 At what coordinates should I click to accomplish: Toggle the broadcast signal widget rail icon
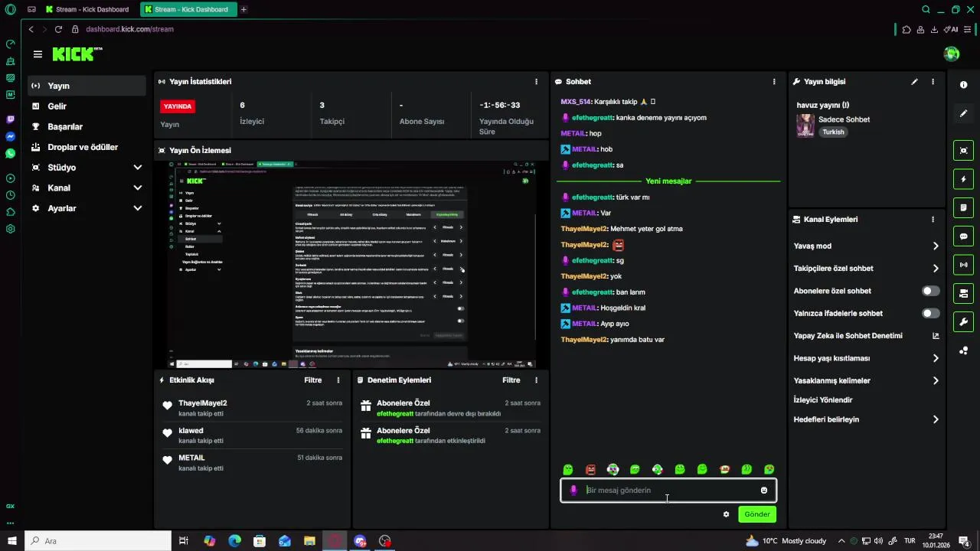[963, 265]
